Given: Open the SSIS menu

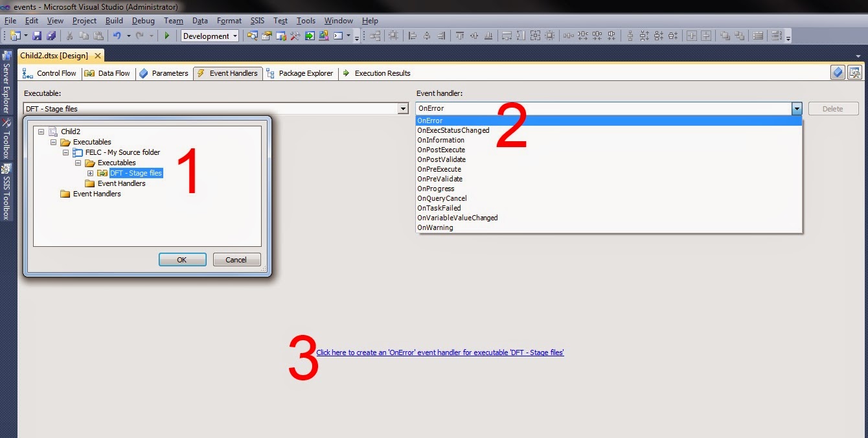Looking at the screenshot, I should coord(257,21).
